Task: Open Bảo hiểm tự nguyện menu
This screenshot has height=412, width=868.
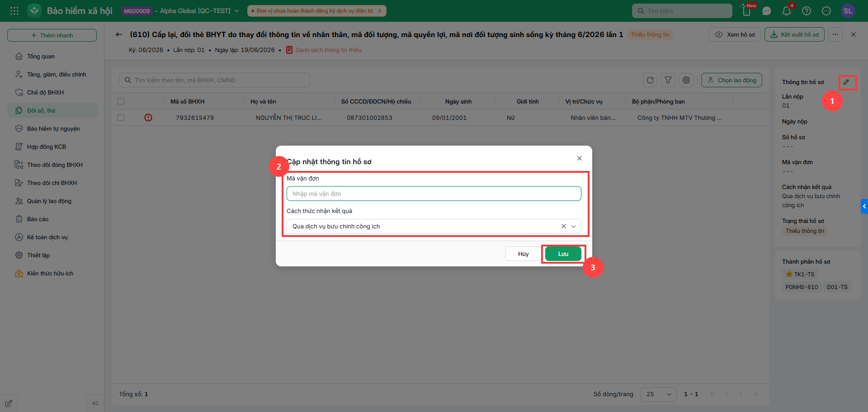Action: click(x=52, y=128)
